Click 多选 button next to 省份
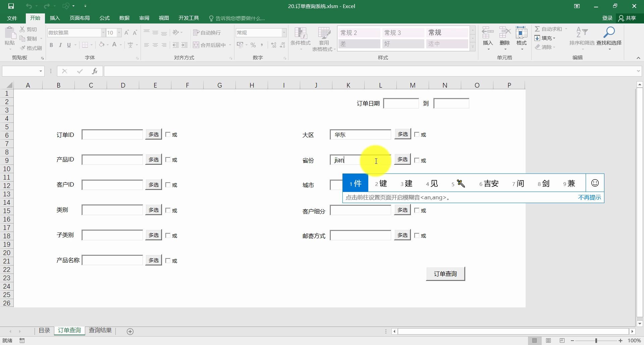Screen dimensions: 644x345 [x=402, y=159]
